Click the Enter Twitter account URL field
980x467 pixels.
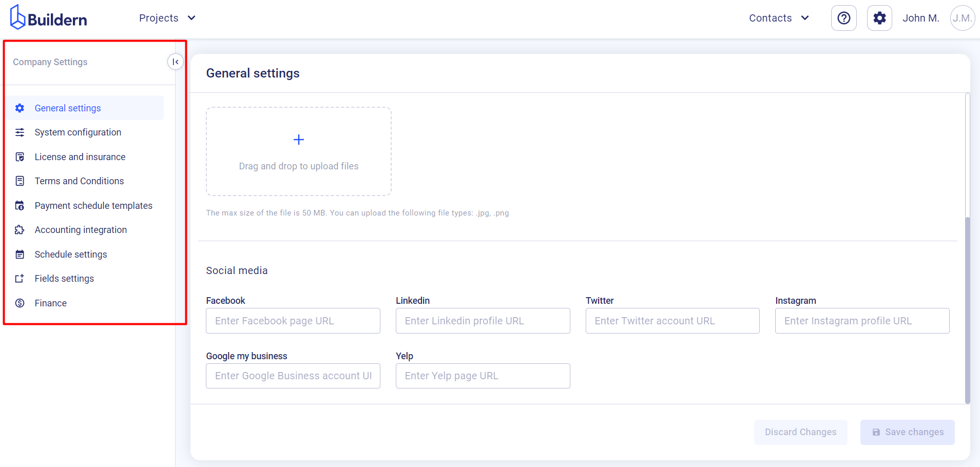(672, 320)
